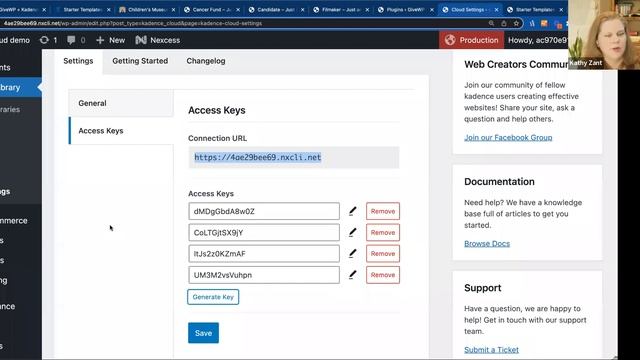Close the Children's Museum browser tab
Image resolution: width=640 pixels, height=360 pixels.
point(173,9)
